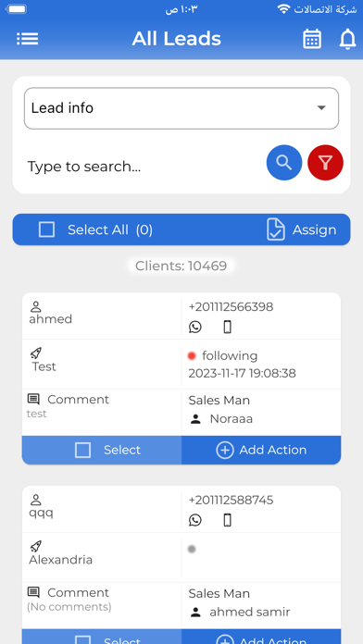The width and height of the screenshot is (363, 644).
Task: Click the following status text
Action: (x=230, y=355)
